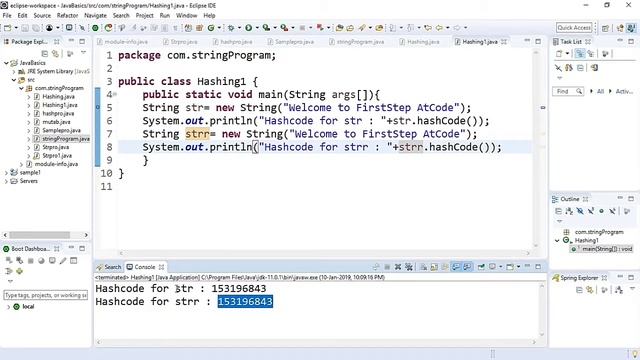The height and width of the screenshot is (360, 640).
Task: Open the Window menu
Action: 187,16
